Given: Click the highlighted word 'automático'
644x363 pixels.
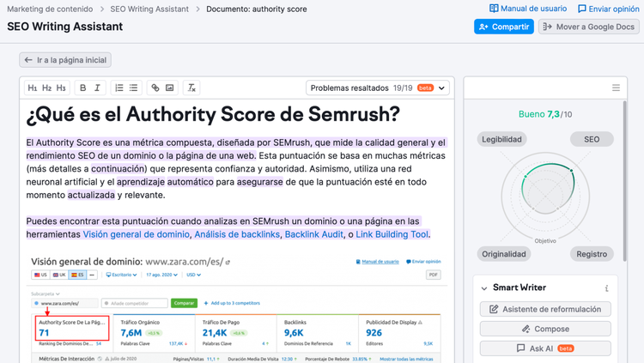Looking at the screenshot, I should tap(190, 182).
